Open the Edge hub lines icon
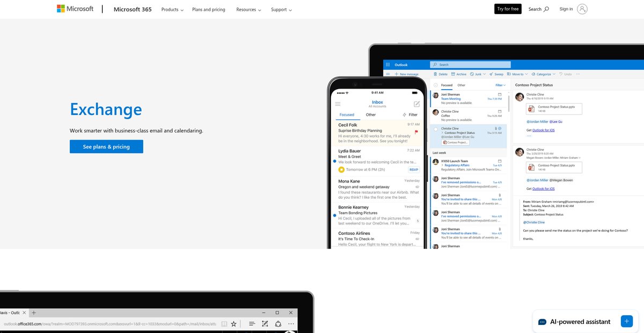This screenshot has height=333, width=644. (x=252, y=324)
